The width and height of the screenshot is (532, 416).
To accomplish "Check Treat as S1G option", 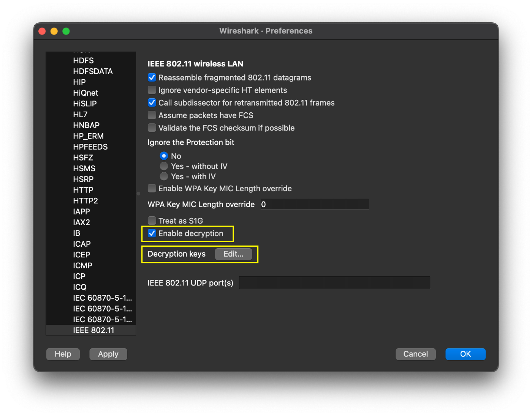I will 152,221.
